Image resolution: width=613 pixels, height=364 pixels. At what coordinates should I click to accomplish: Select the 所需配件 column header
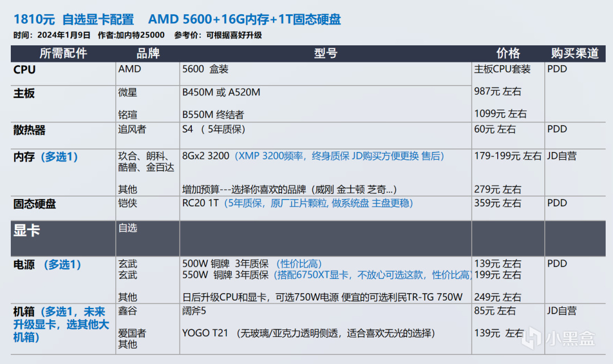click(x=63, y=53)
